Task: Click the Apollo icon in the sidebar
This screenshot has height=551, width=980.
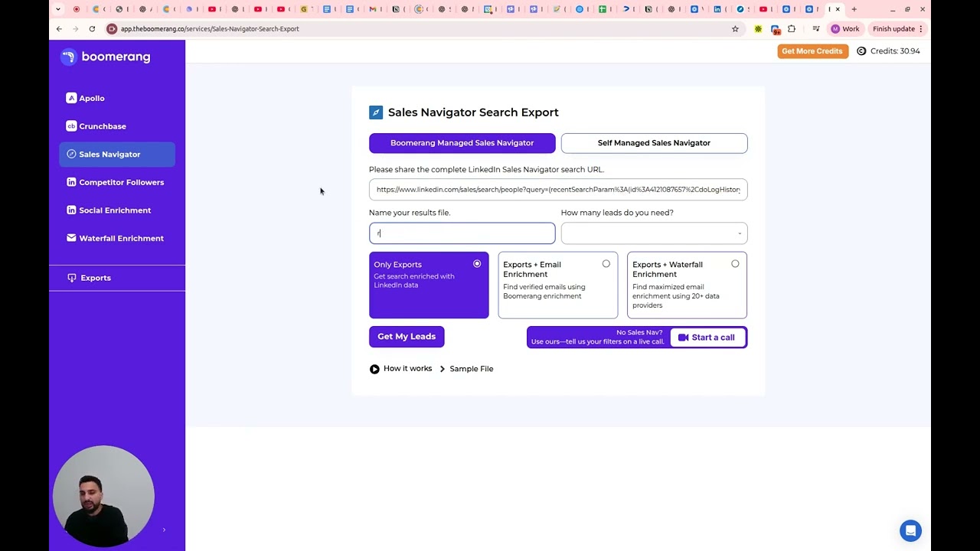Action: pos(71,98)
